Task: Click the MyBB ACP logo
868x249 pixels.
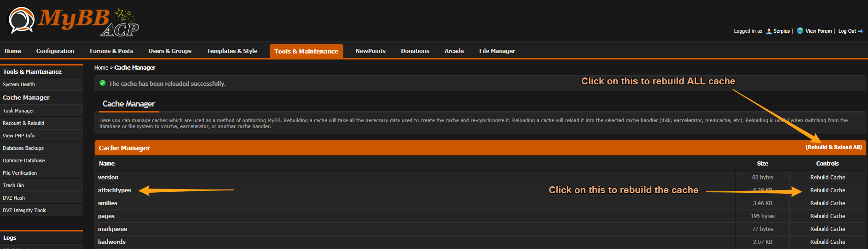Action: (x=74, y=22)
